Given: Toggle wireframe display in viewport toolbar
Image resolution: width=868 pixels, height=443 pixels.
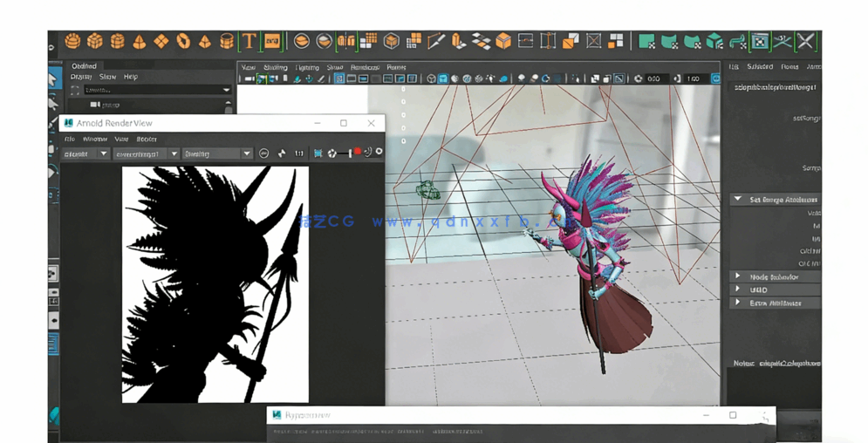Looking at the screenshot, I should pyautogui.click(x=431, y=78).
